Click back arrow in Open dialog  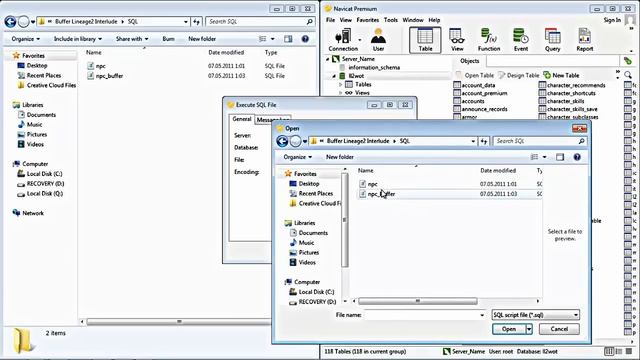click(x=282, y=141)
